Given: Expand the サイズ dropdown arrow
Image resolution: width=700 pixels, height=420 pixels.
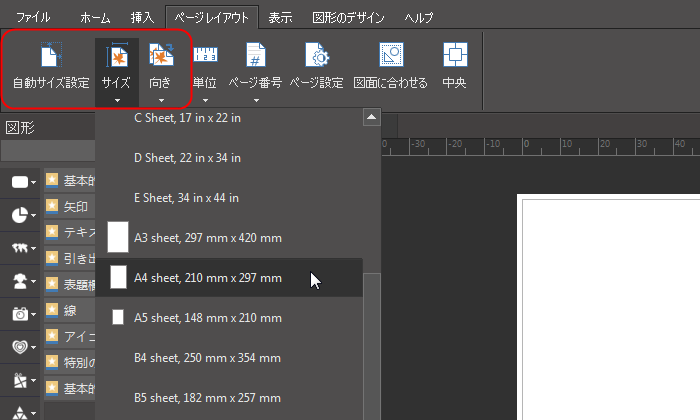Looking at the screenshot, I should point(117,100).
